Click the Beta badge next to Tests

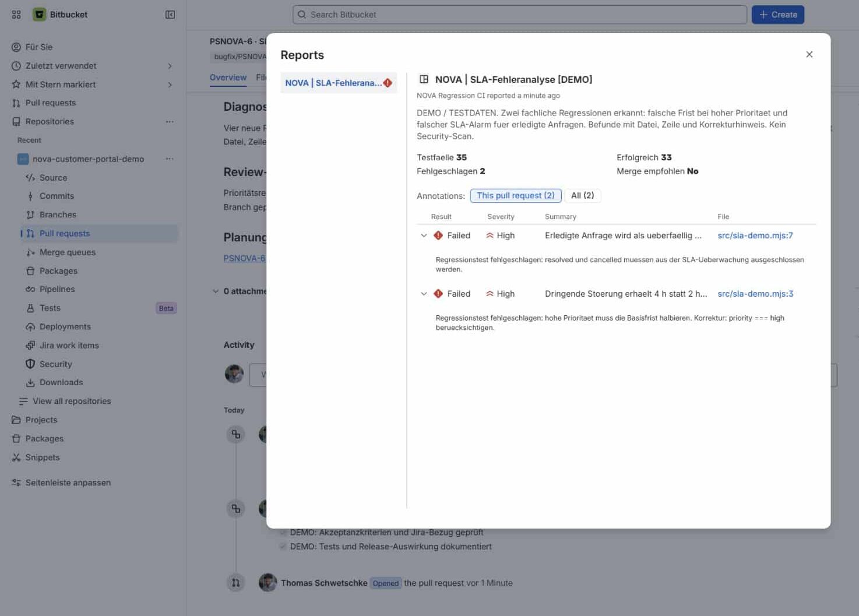pyautogui.click(x=166, y=308)
